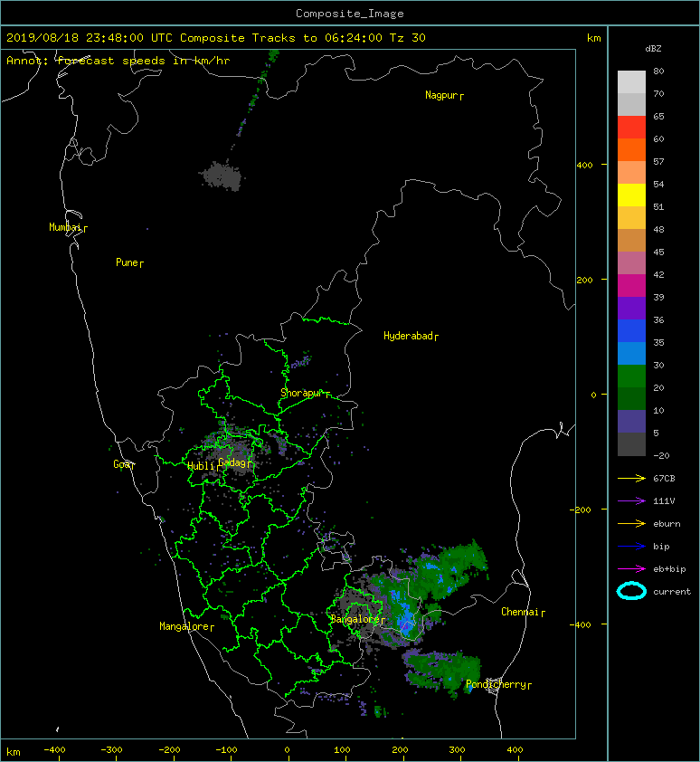Screen dimensions: 700x762
Task: Click the '65' dBZ scale value
Action: [x=658, y=116]
